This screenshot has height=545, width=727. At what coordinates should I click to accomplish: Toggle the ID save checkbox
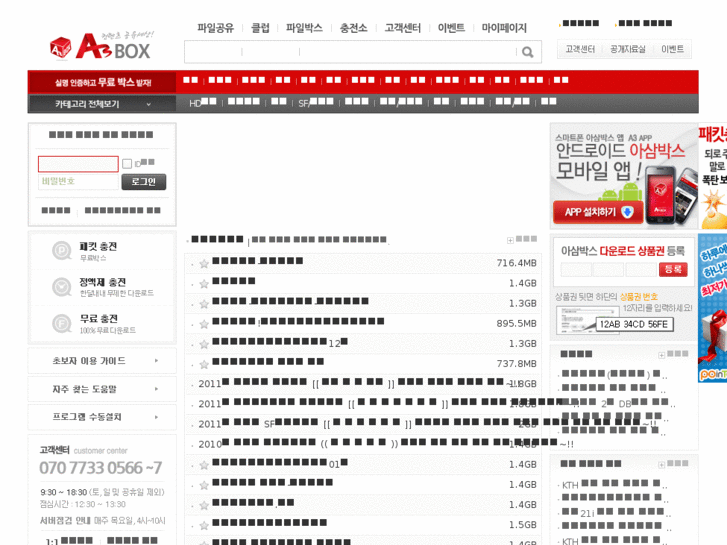[x=127, y=163]
